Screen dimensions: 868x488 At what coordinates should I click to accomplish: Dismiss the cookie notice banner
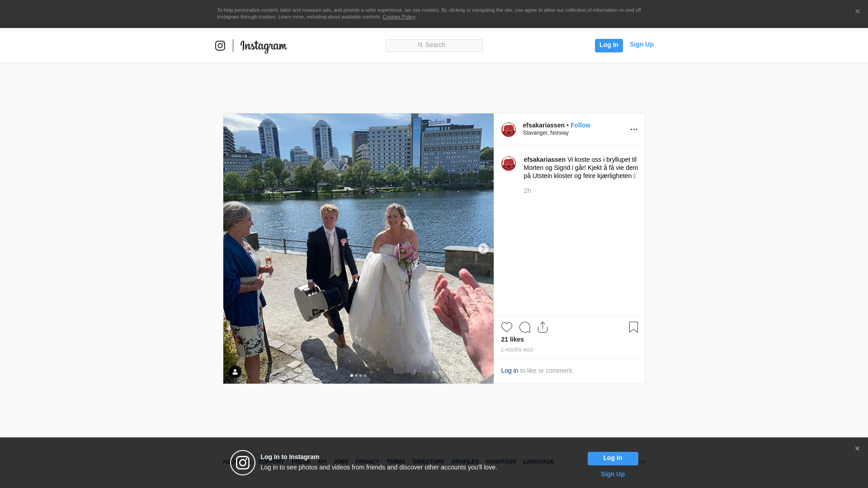point(857,12)
